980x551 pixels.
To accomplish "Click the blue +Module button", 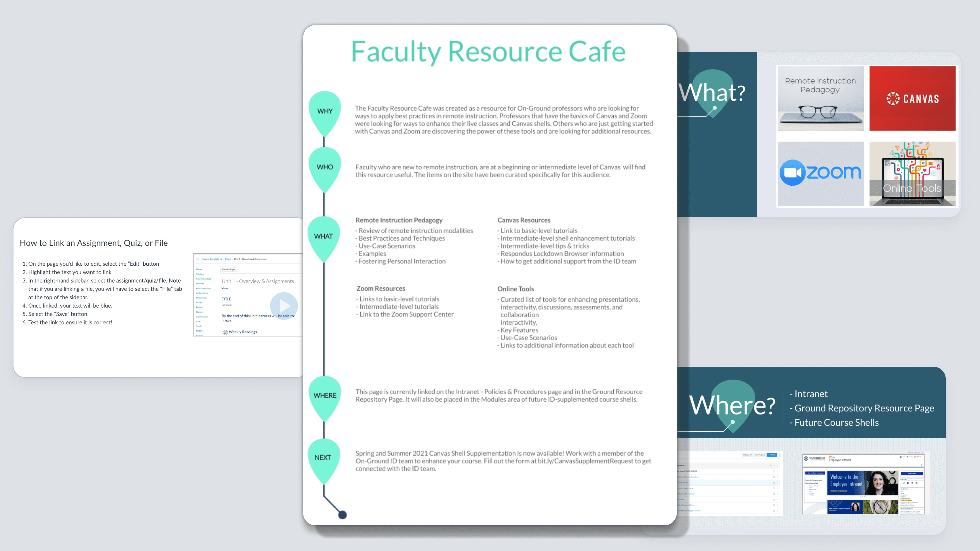I will click(x=772, y=455).
